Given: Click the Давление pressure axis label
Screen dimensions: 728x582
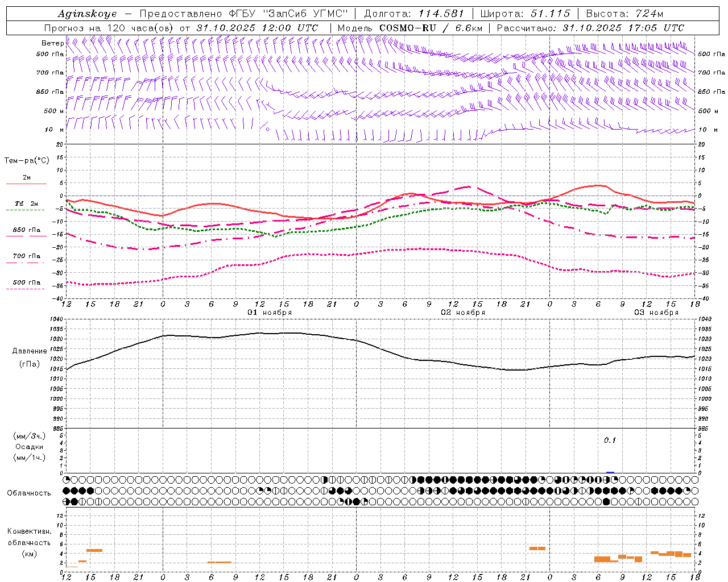Looking at the screenshot, I should click(30, 351).
